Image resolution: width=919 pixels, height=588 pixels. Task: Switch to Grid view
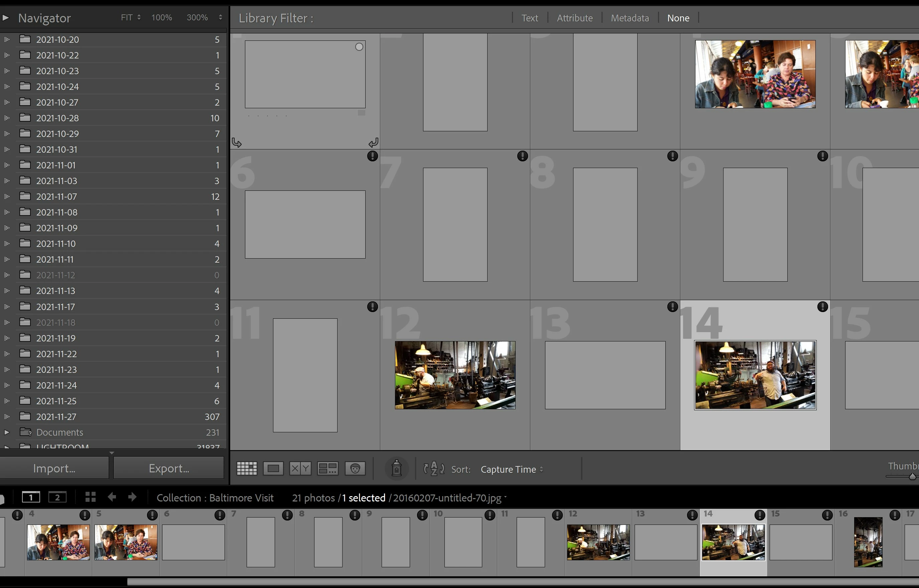click(x=247, y=468)
